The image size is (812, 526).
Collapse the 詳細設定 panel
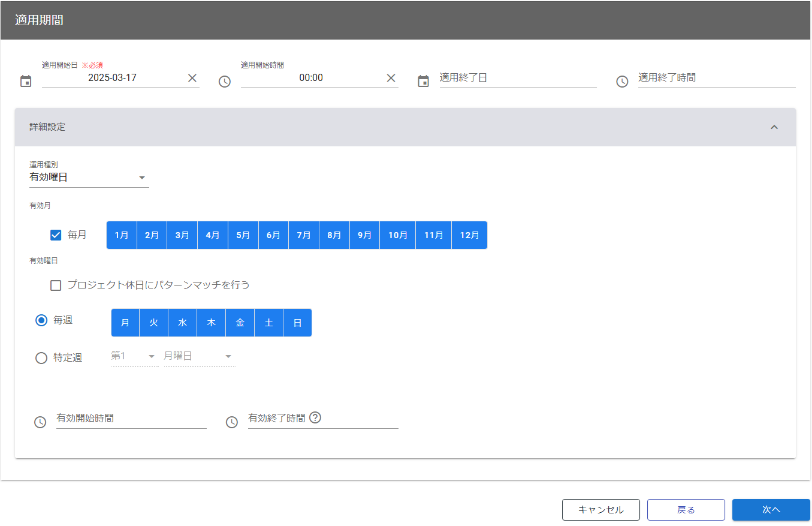(x=774, y=127)
